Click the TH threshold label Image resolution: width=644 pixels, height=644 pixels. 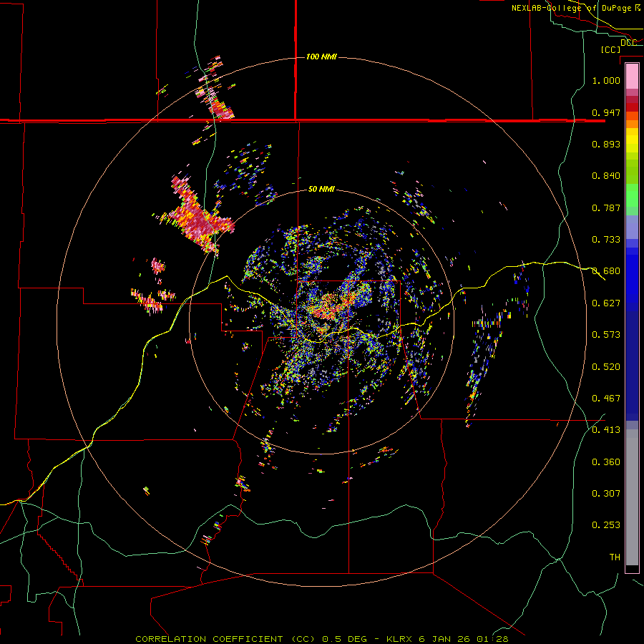point(615,557)
